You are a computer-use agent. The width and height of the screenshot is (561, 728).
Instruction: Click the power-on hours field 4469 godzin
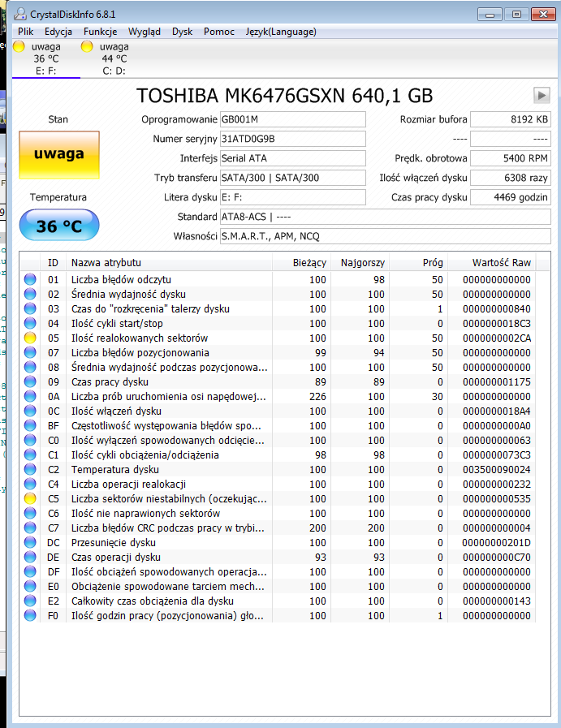click(511, 197)
